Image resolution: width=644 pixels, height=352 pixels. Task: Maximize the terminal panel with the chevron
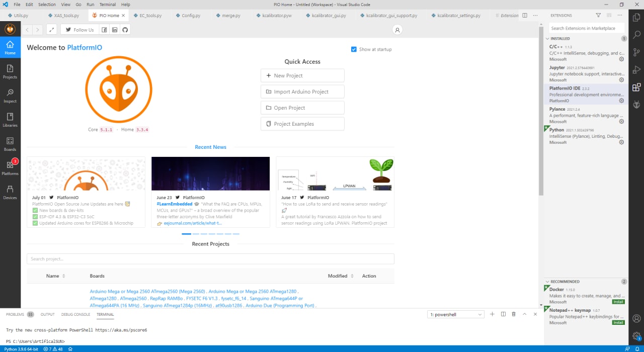click(x=524, y=314)
